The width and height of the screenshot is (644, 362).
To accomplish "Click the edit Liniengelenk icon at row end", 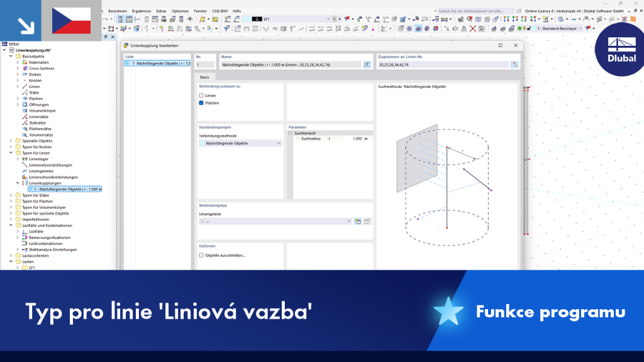I will click(367, 221).
